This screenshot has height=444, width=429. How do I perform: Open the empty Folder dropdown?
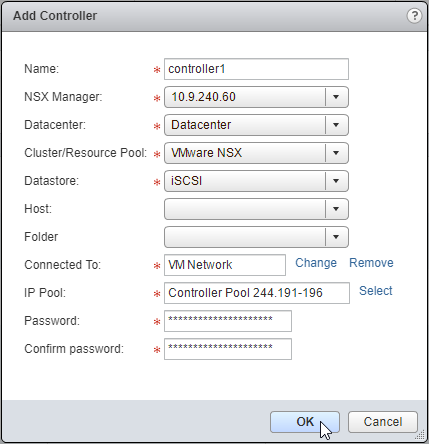[x=256, y=237]
